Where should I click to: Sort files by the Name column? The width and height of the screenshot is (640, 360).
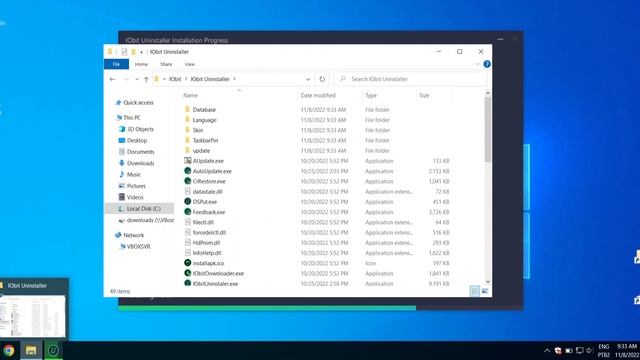190,96
